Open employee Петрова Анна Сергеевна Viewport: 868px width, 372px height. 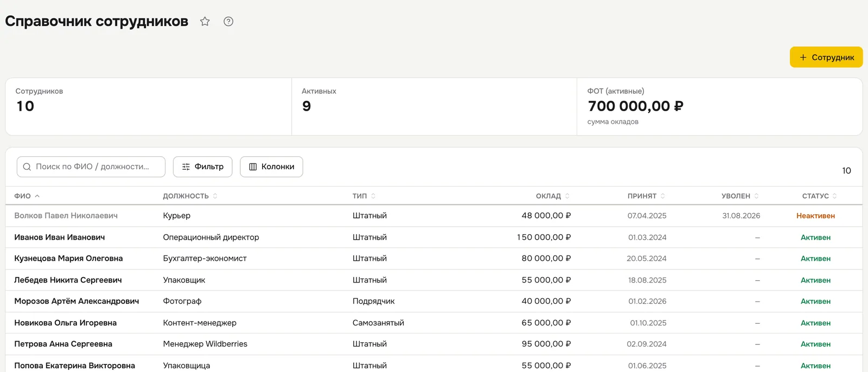coord(63,344)
